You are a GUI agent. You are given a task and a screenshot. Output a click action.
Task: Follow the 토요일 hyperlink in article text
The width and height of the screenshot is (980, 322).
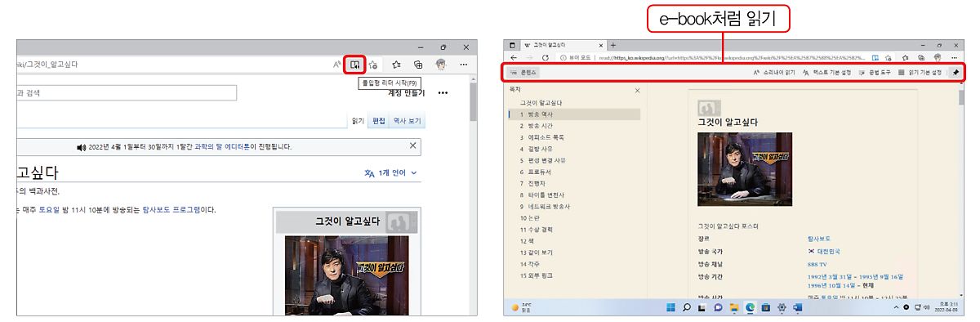point(50,210)
